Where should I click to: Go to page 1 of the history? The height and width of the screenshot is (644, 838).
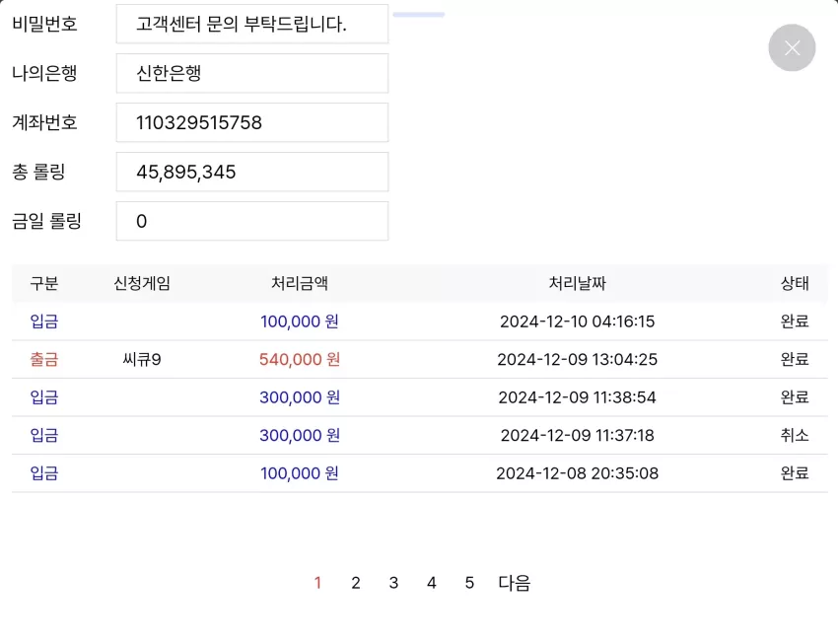pyautogui.click(x=318, y=583)
